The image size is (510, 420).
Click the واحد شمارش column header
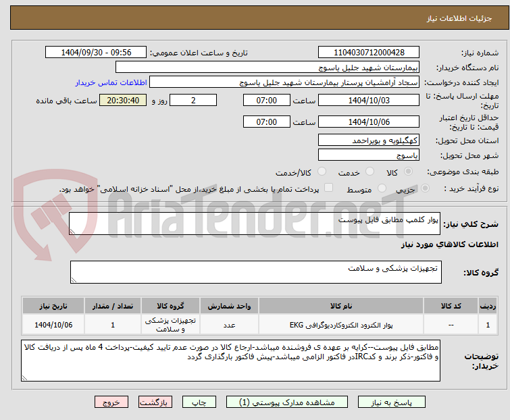click(x=229, y=306)
